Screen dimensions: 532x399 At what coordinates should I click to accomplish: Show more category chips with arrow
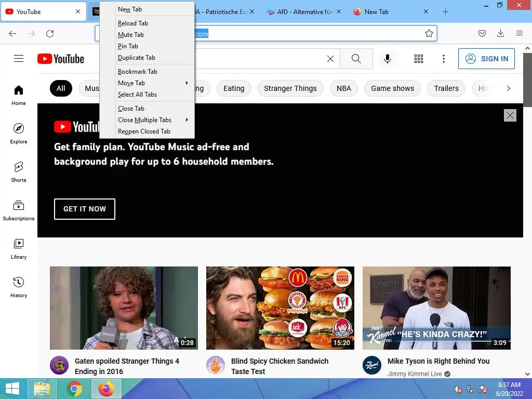tap(508, 88)
